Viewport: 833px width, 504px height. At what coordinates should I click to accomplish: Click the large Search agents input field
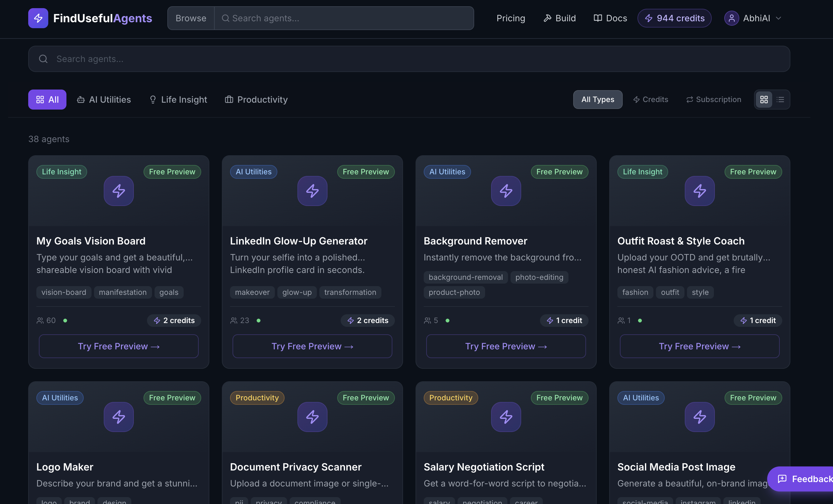click(409, 59)
